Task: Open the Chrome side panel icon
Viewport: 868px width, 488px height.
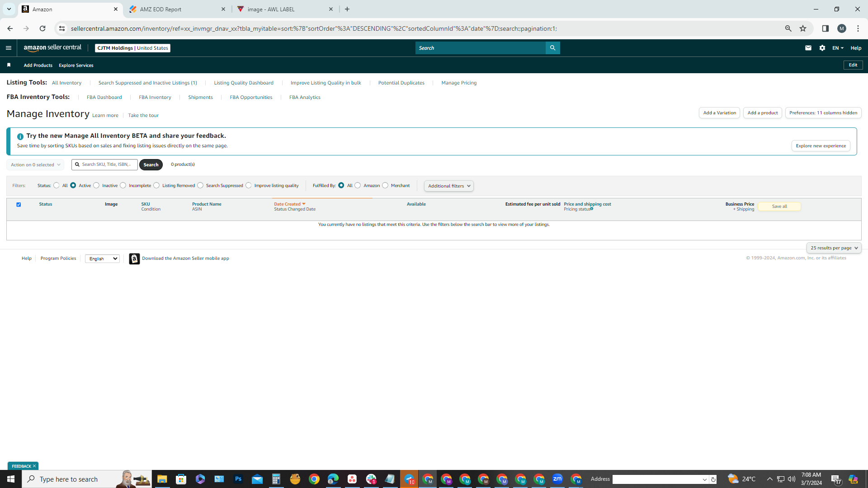Action: coord(825,28)
